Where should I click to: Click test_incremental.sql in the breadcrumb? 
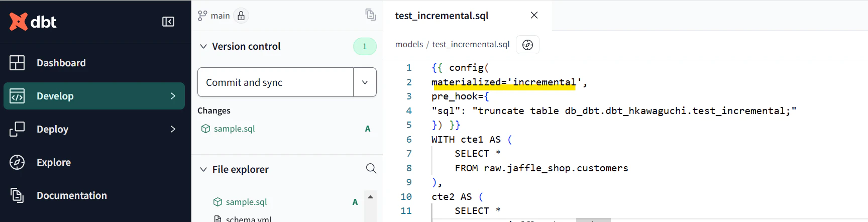coord(471,44)
